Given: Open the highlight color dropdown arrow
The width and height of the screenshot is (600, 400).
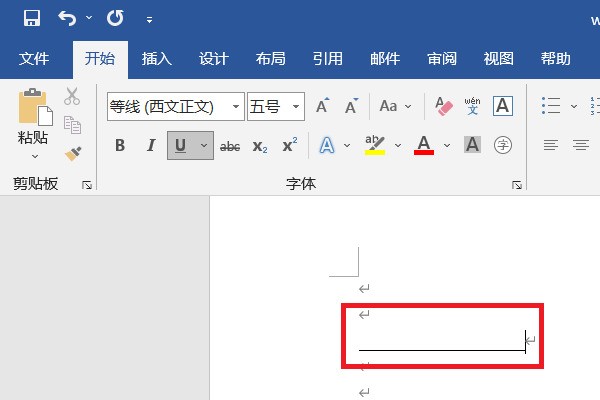Looking at the screenshot, I should coord(398,145).
